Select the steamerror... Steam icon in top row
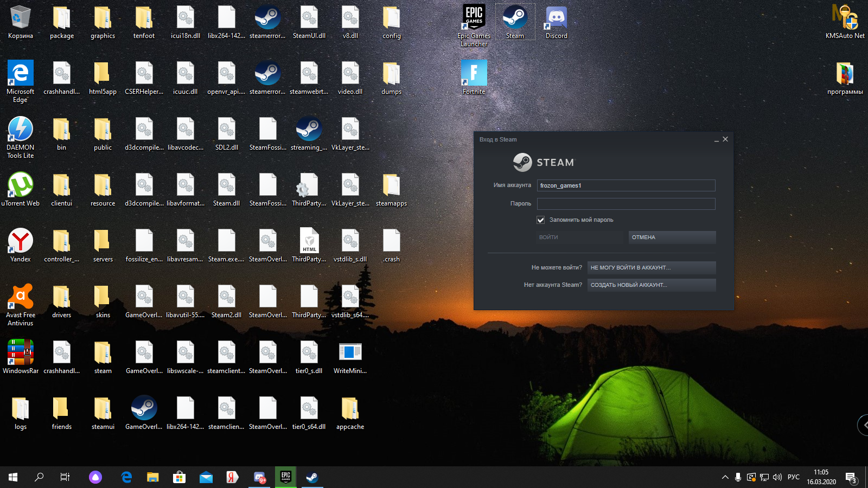Image resolution: width=868 pixels, height=488 pixels. (267, 22)
